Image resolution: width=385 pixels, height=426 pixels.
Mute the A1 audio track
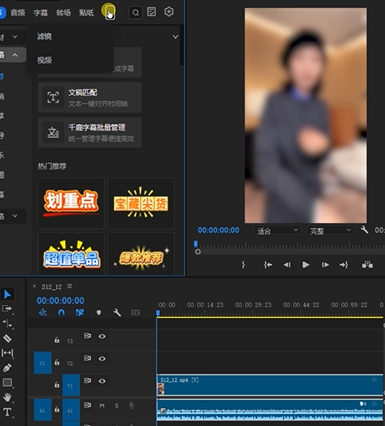pos(102,406)
